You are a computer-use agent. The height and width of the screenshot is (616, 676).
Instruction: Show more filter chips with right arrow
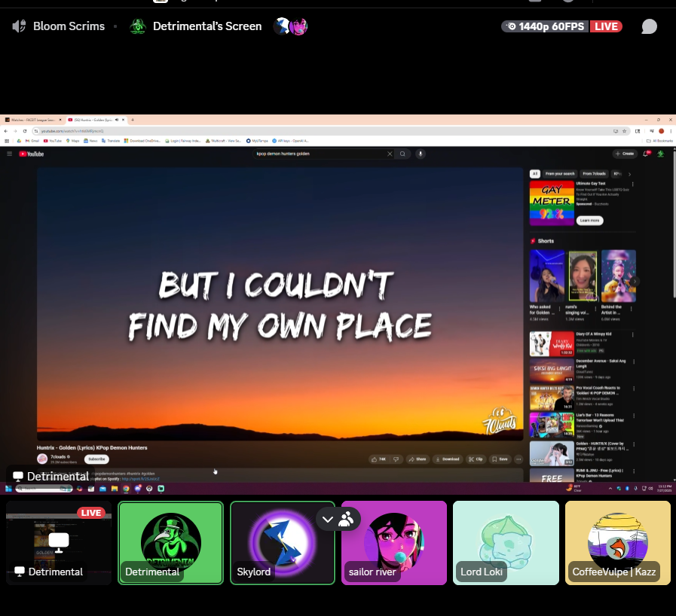click(629, 174)
